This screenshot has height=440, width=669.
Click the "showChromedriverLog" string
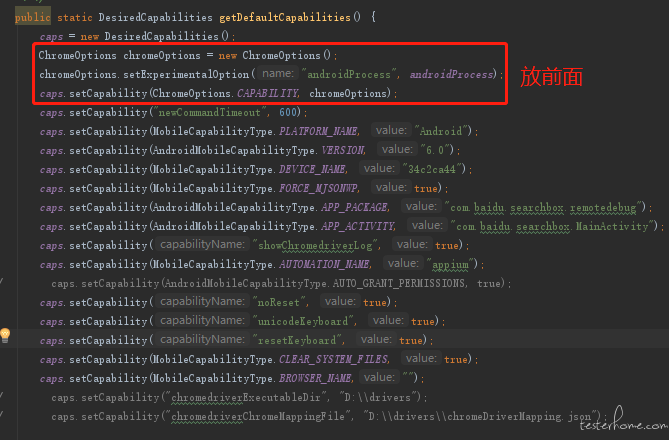(315, 245)
